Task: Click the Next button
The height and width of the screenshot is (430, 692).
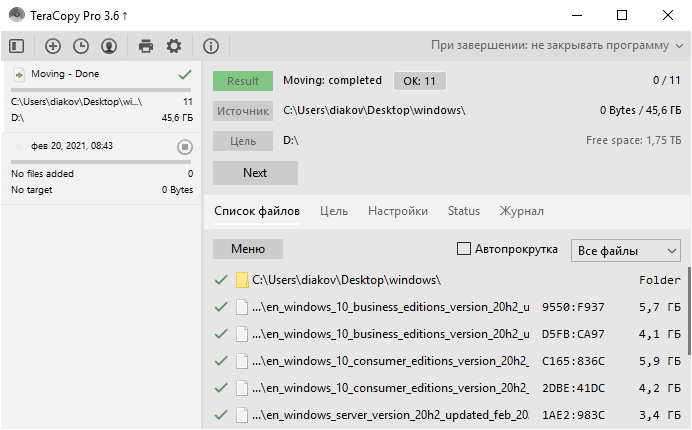Action: (x=255, y=173)
